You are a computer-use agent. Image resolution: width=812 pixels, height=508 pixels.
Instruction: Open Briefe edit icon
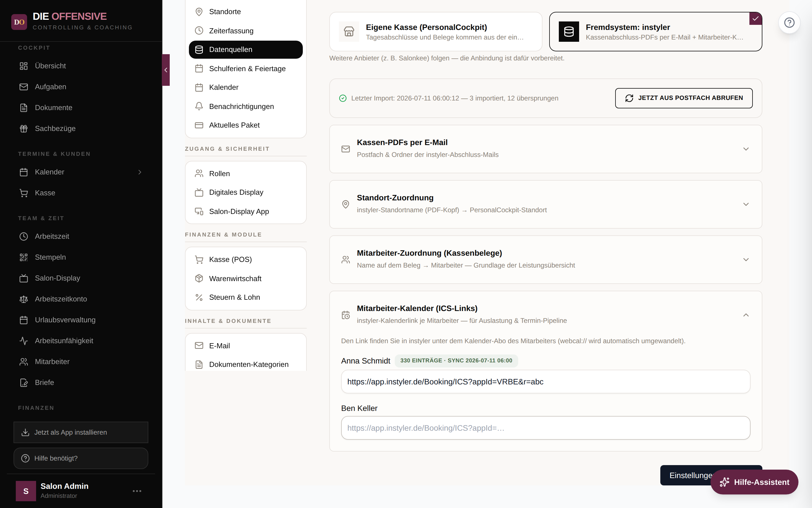pyautogui.click(x=23, y=382)
